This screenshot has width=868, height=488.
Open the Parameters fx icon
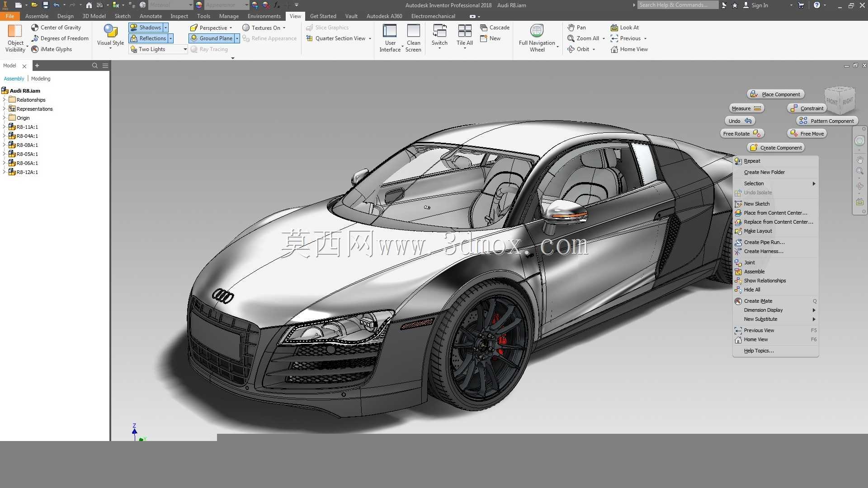click(277, 5)
